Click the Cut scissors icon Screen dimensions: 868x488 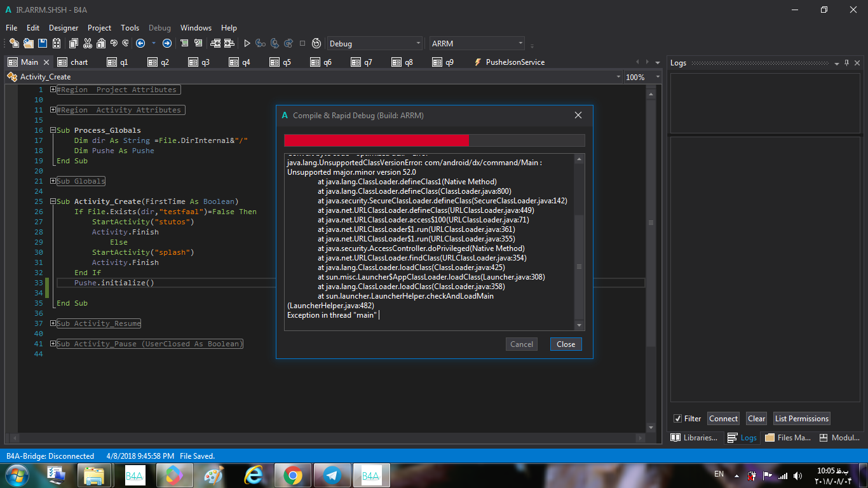click(x=87, y=43)
